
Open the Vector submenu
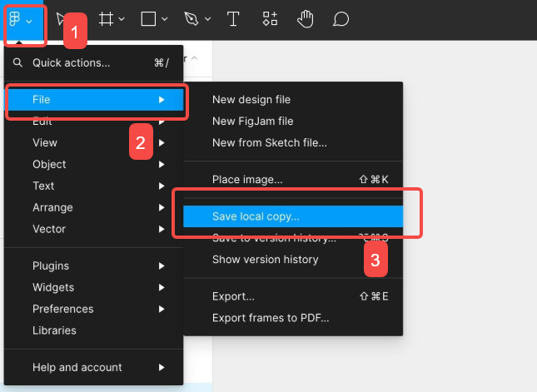(94, 229)
